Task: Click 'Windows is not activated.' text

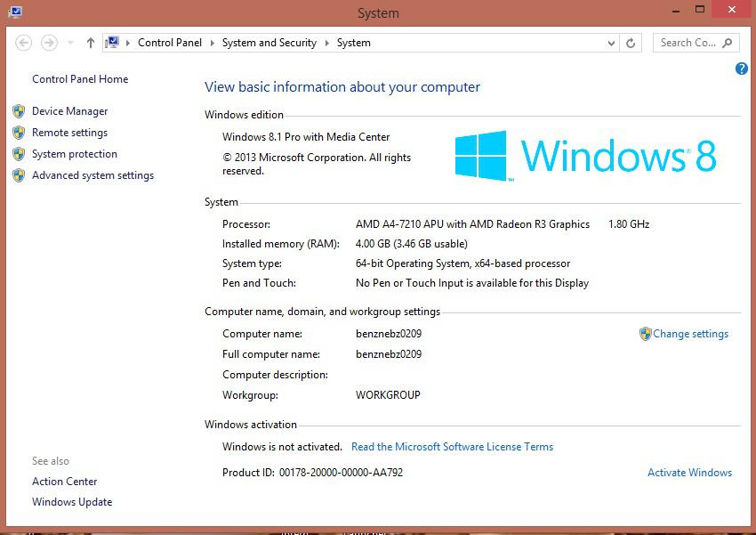Action: [282, 447]
